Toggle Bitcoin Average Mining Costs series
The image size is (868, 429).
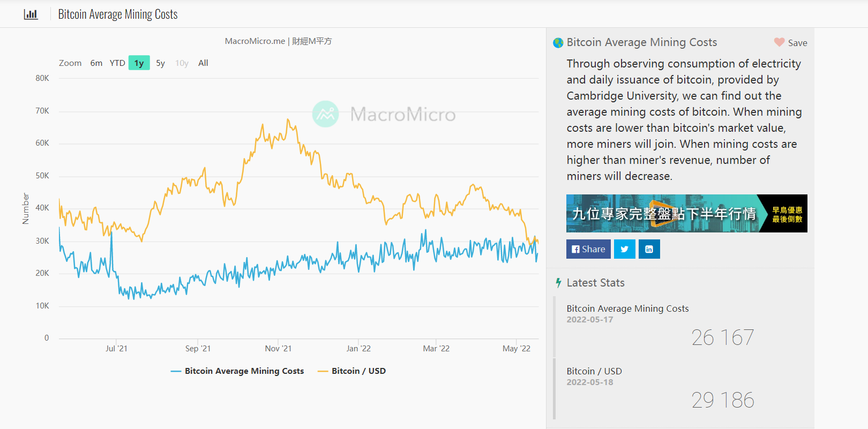click(244, 371)
